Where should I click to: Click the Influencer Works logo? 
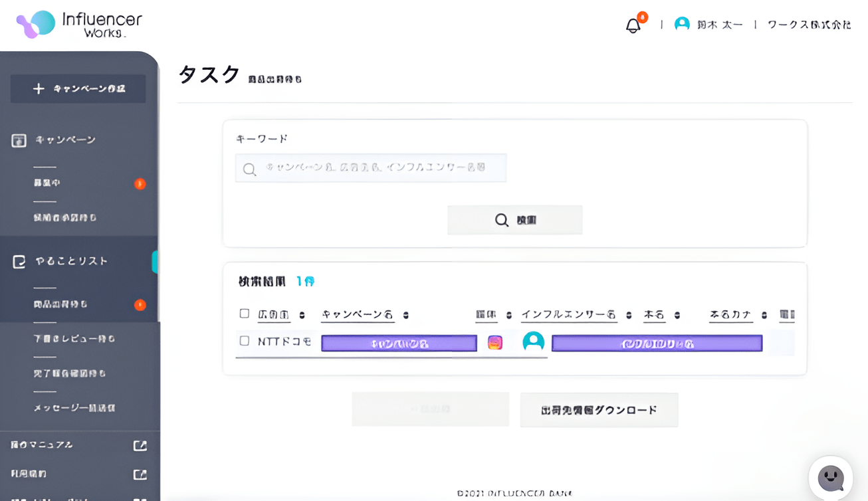(79, 24)
